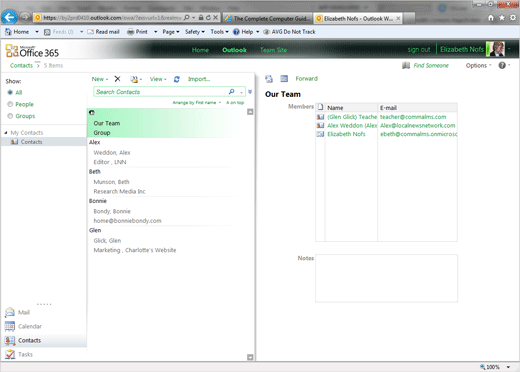The image size is (520, 372).
Task: Click A on top sort link
Action: (x=235, y=103)
